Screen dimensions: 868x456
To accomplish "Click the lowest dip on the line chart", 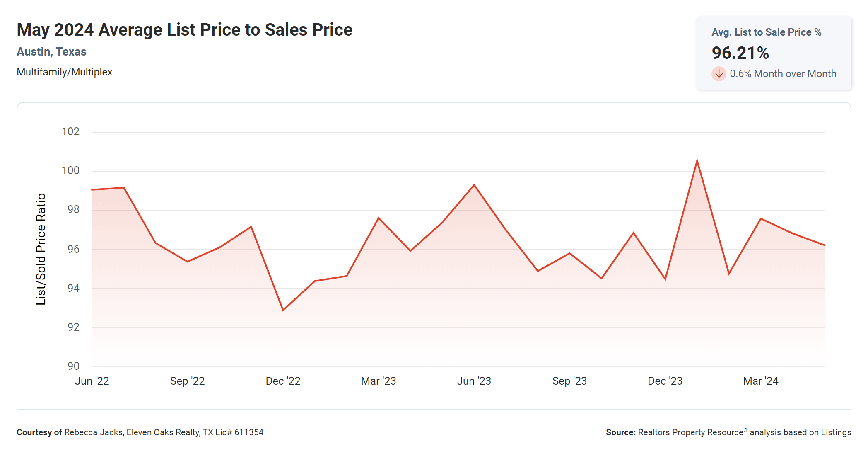I will (x=283, y=310).
